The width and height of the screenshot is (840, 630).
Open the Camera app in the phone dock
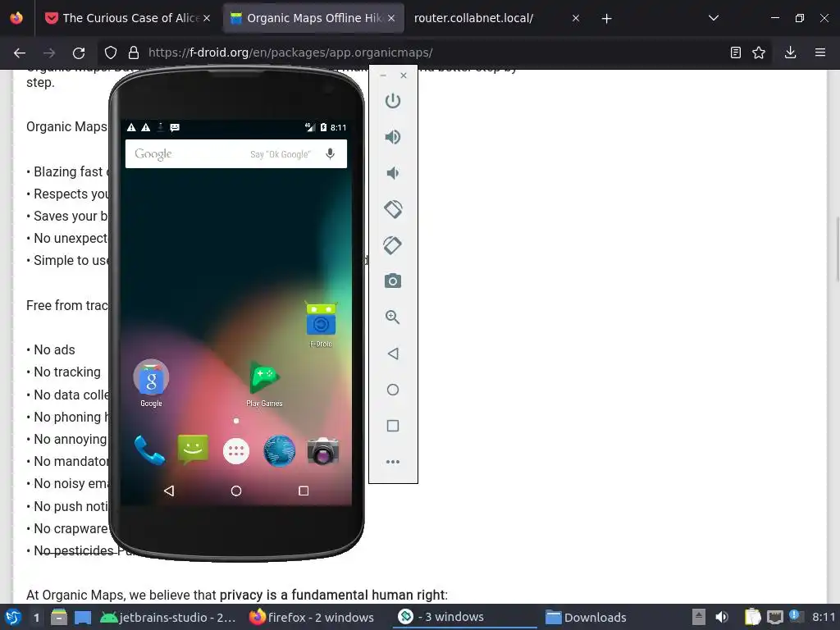click(x=323, y=451)
